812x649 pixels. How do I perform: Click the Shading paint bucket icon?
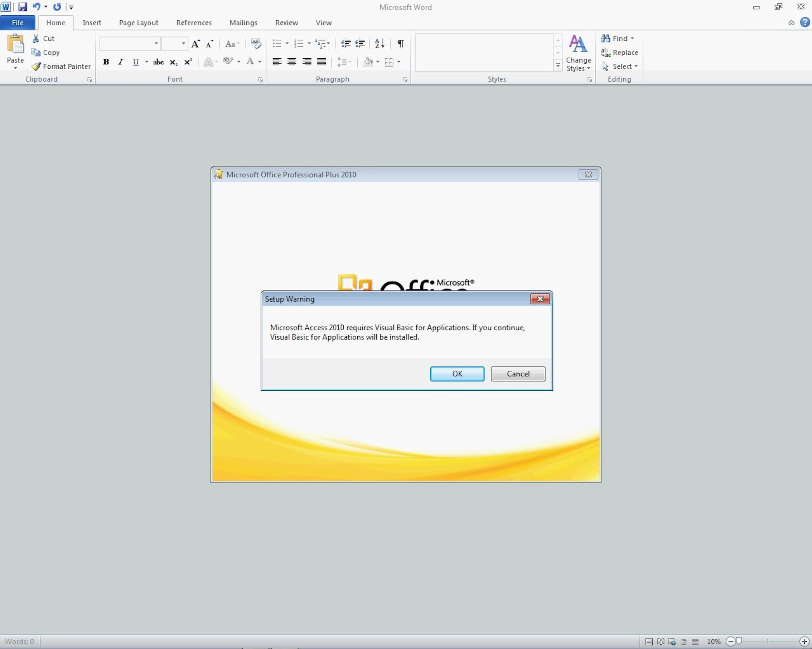[x=368, y=62]
